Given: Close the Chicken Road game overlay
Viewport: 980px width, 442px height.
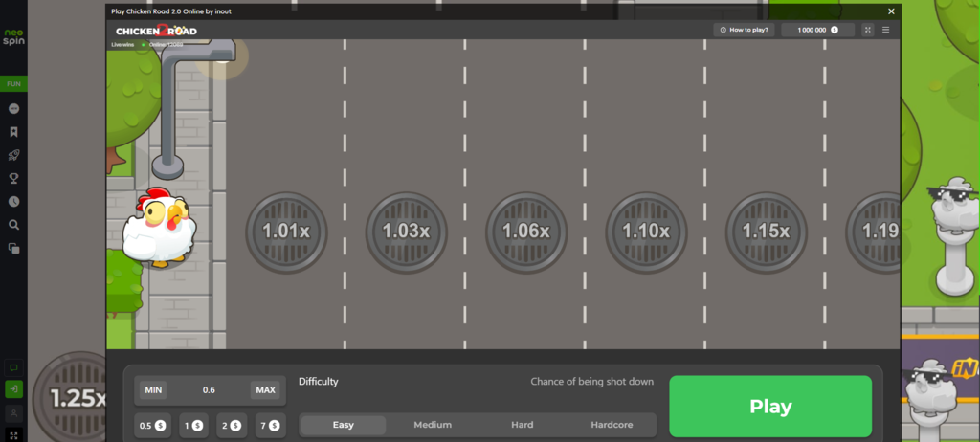Looking at the screenshot, I should pyautogui.click(x=891, y=11).
